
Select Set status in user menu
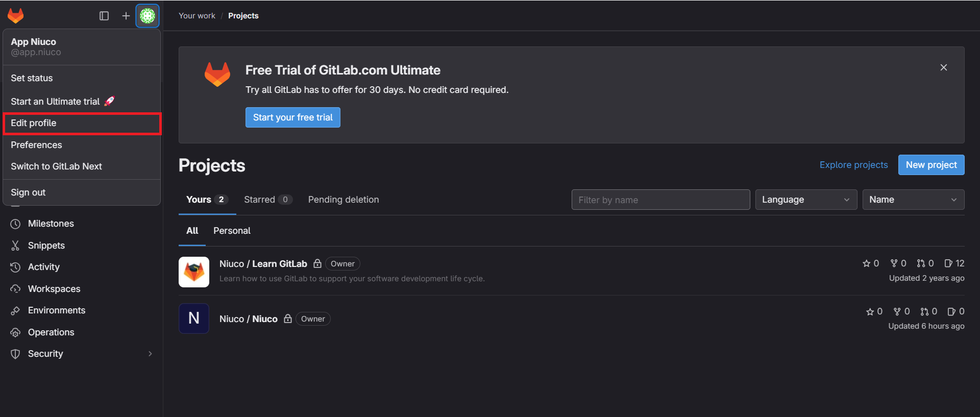click(x=82, y=78)
